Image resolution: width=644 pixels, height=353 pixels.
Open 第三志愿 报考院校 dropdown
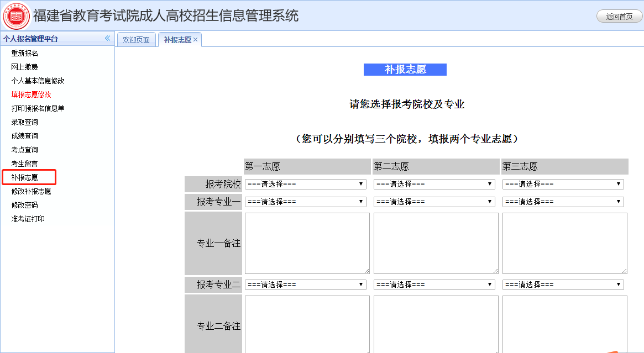tap(563, 184)
